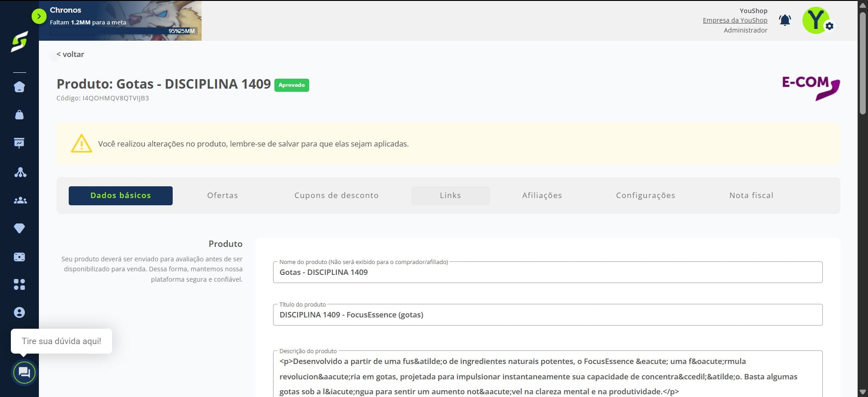Click the warning triangle icon in the alert
The height and width of the screenshot is (397, 868).
point(81,143)
